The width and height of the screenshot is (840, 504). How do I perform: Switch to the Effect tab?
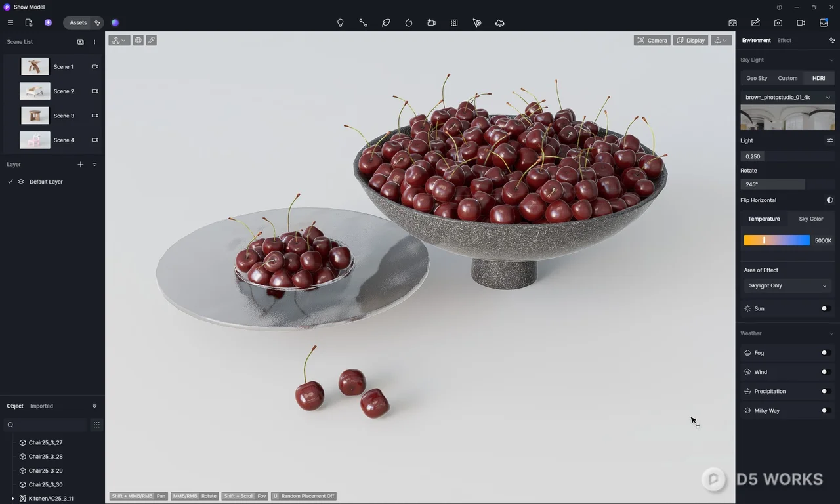[784, 40]
